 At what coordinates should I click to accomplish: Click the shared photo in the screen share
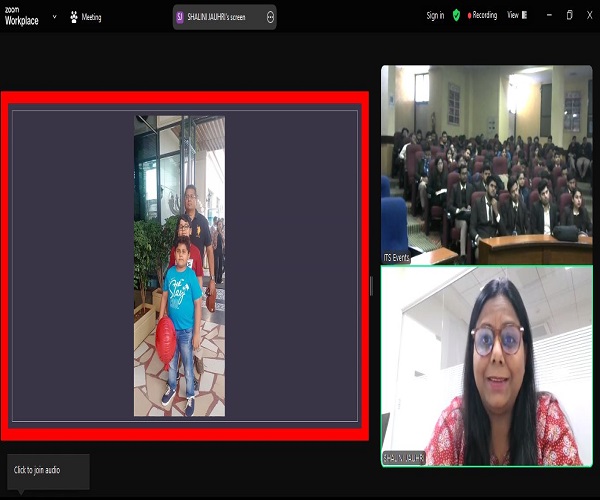[179, 266]
